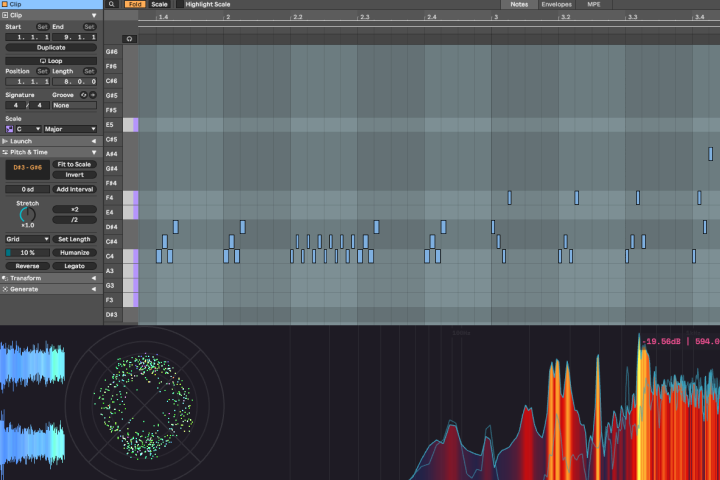Click the Humanize button
Image resolution: width=720 pixels, height=480 pixels.
pos(74,253)
